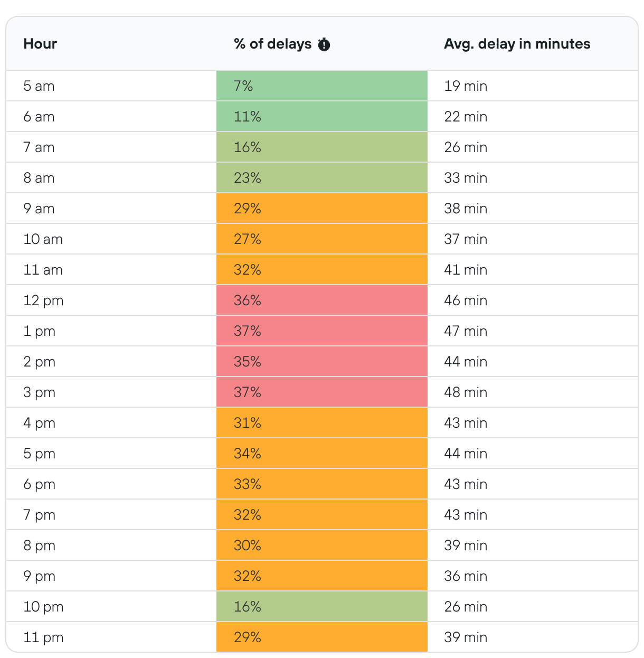Click the 23% delay cell at 8 am
Screen dimensions: 644x658
321,178
